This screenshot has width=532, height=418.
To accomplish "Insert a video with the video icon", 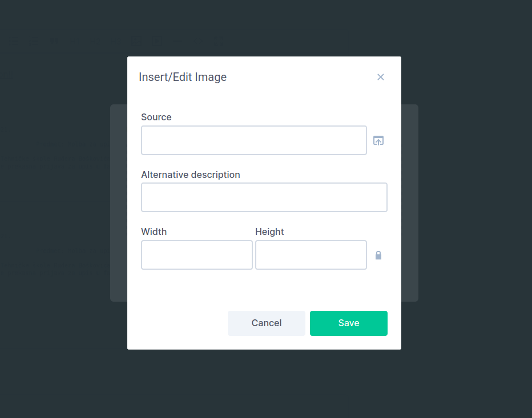I will click(x=157, y=41).
